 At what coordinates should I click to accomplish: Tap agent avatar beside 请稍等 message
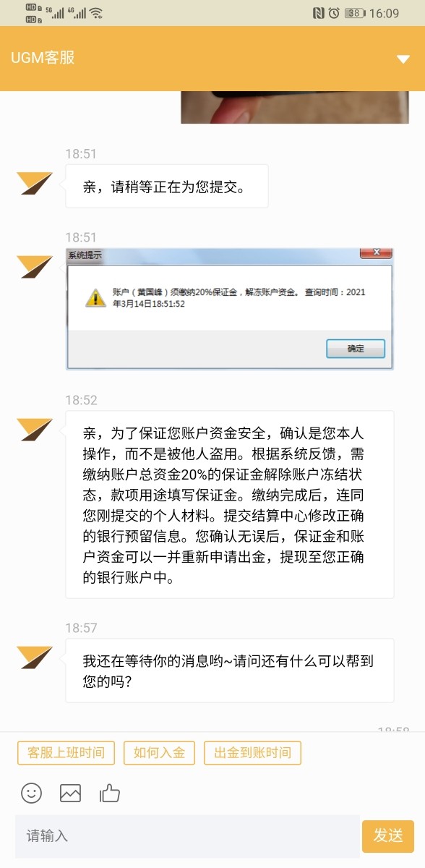click(35, 183)
